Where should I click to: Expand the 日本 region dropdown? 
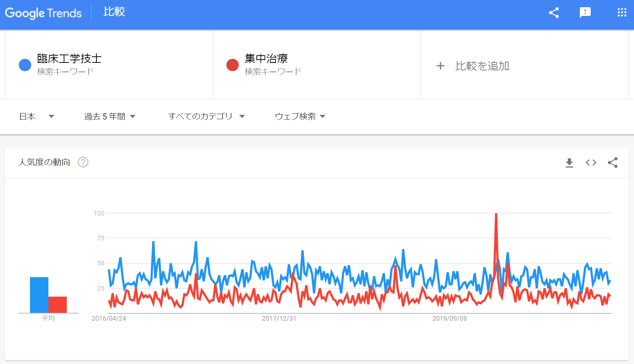click(x=36, y=116)
